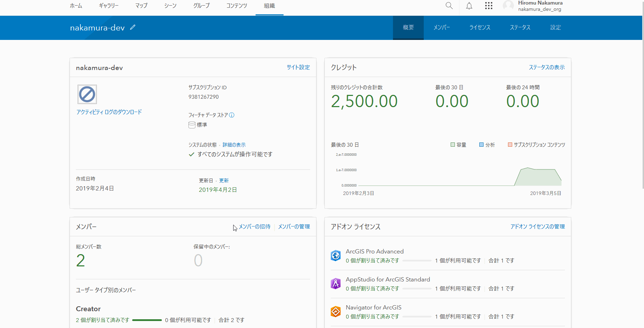This screenshot has height=328, width=644.
Task: Click the Navigator for ArcGIS license name
Action: (373, 307)
